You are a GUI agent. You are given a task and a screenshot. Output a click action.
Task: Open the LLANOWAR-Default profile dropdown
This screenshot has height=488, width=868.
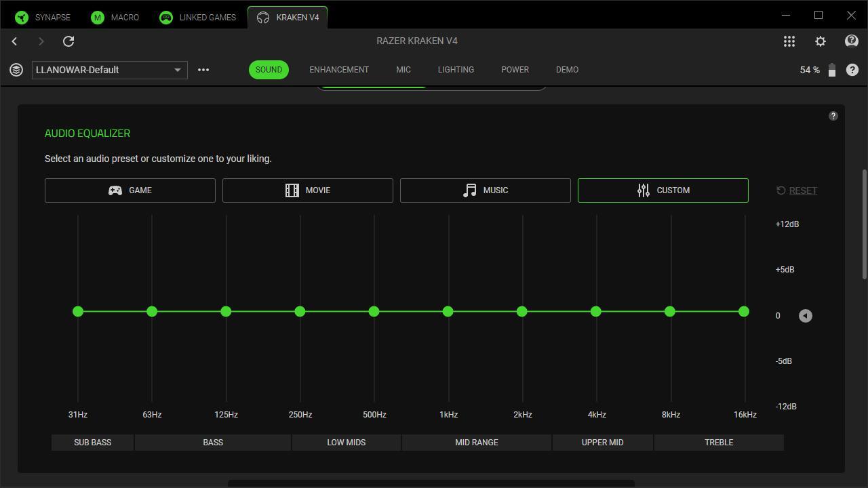(x=110, y=70)
